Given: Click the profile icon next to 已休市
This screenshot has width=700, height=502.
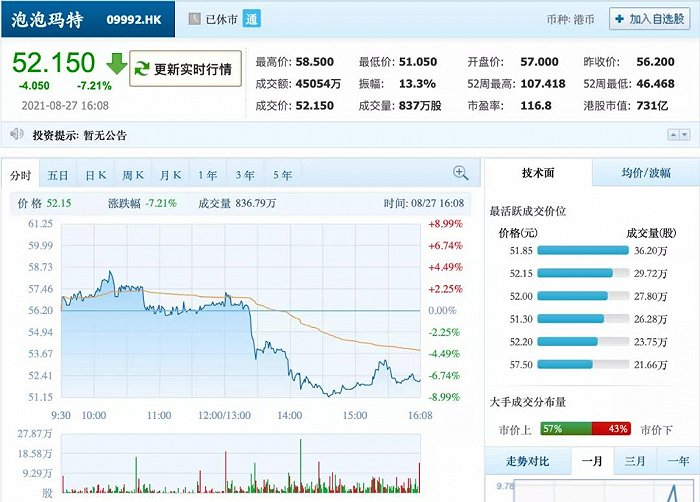Looking at the screenshot, I should point(194,19).
